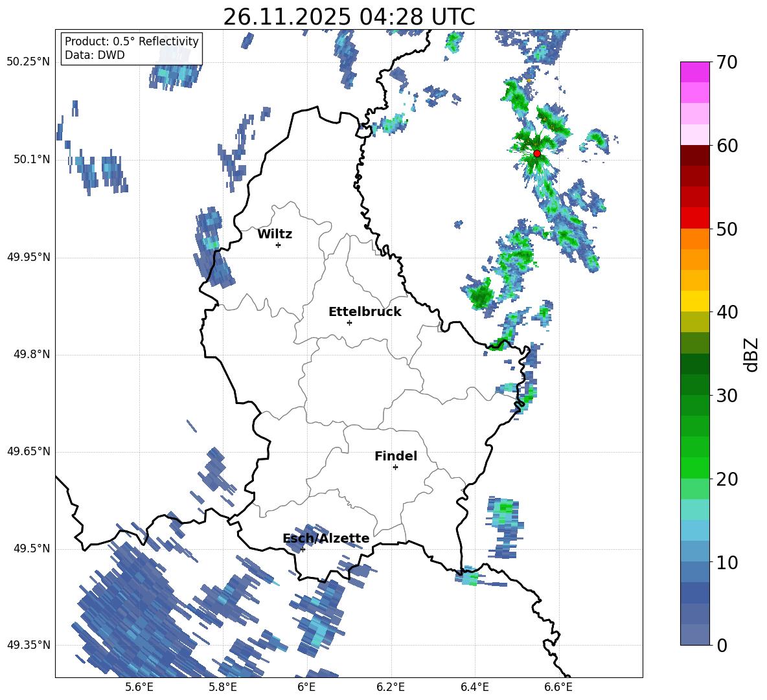Click the 'Data: DWD' source text
Image resolution: width=767 pixels, height=700 pixels.
(95, 55)
